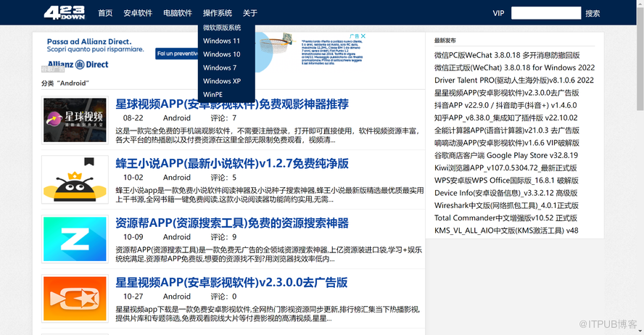Open the 首页 navigation item

[x=105, y=13]
